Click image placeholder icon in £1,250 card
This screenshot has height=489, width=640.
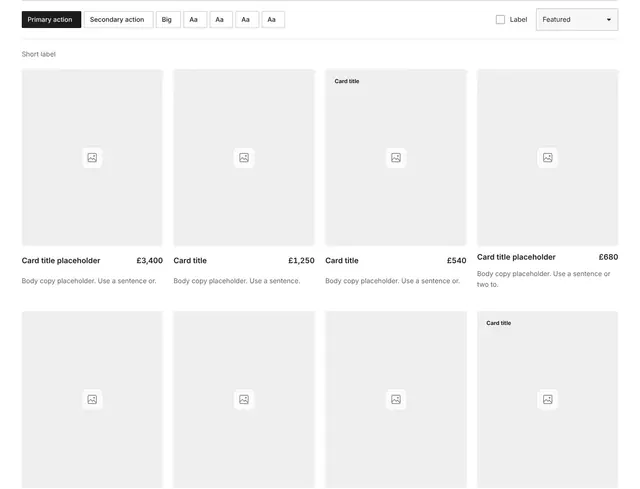pyautogui.click(x=244, y=158)
